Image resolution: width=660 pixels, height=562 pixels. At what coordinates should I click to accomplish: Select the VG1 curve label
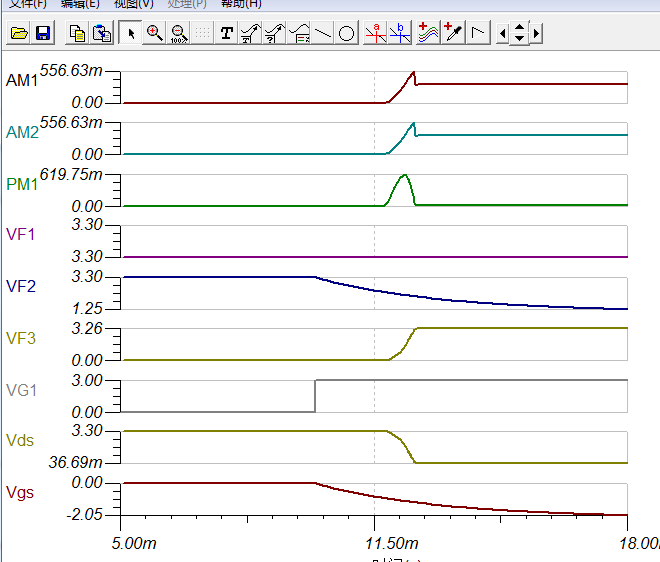[x=22, y=390]
